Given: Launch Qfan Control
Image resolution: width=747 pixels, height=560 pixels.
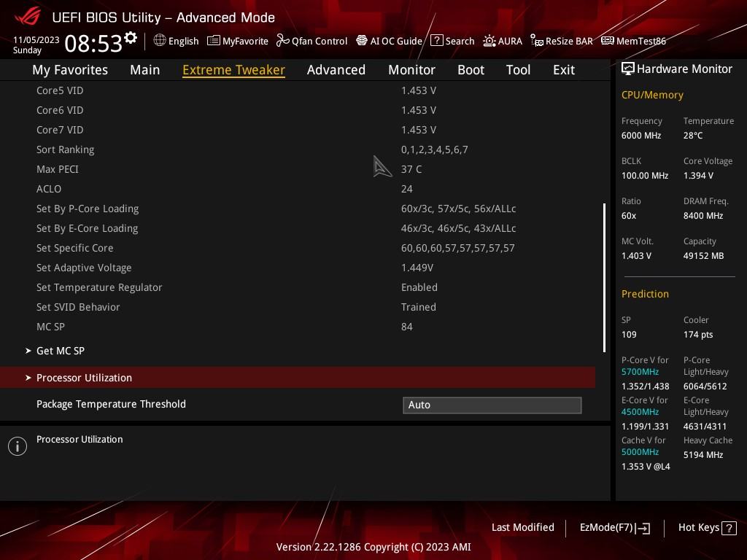Looking at the screenshot, I should tap(312, 41).
